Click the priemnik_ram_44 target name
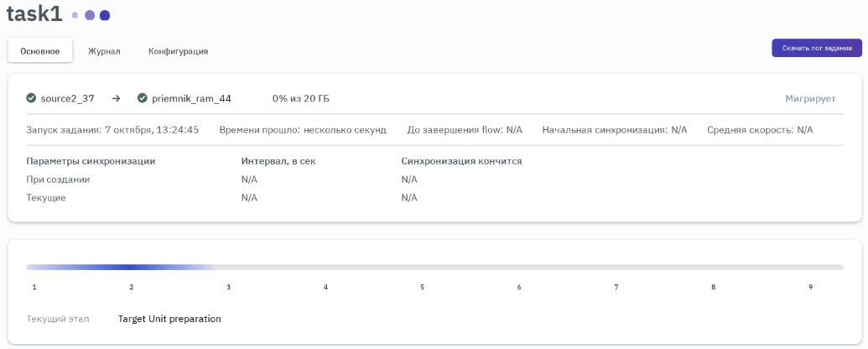 point(191,98)
